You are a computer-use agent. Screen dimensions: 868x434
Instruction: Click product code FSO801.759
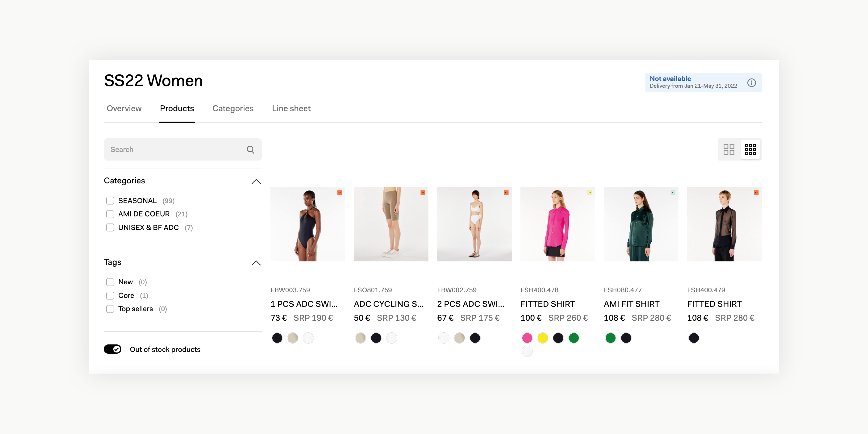373,290
